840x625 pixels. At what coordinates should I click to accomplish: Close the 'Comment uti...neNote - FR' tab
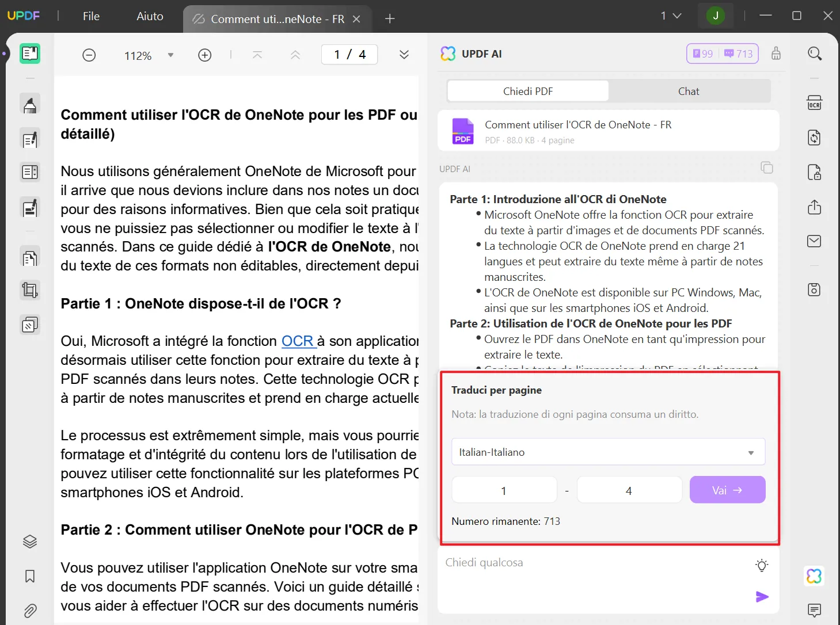[356, 19]
